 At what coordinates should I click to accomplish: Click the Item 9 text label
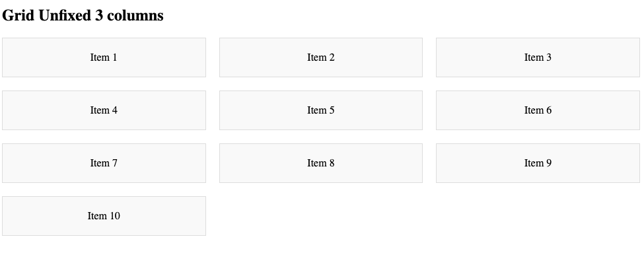538,163
